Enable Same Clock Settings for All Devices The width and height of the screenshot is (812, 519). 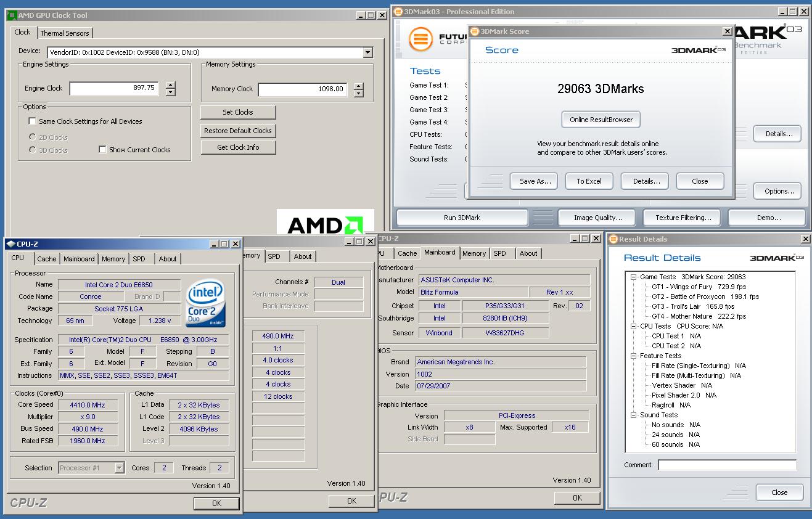[32, 121]
